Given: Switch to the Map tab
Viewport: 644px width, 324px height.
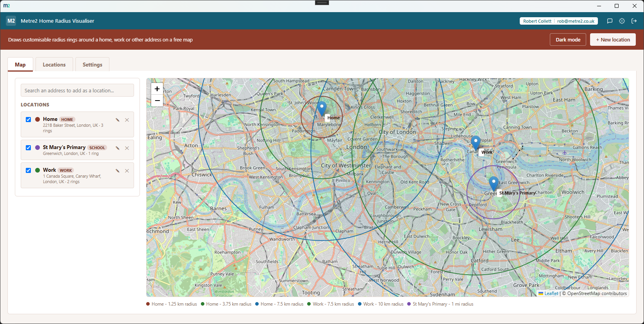Looking at the screenshot, I should point(20,65).
